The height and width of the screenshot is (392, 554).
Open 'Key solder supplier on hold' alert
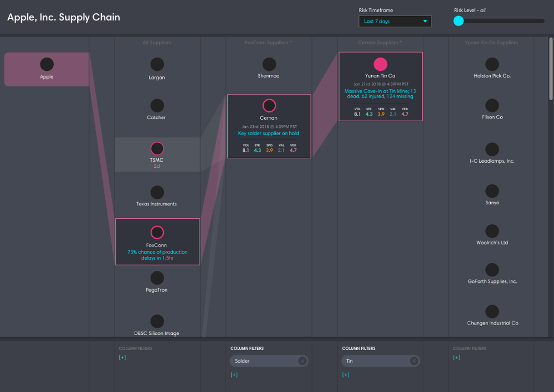(x=269, y=133)
